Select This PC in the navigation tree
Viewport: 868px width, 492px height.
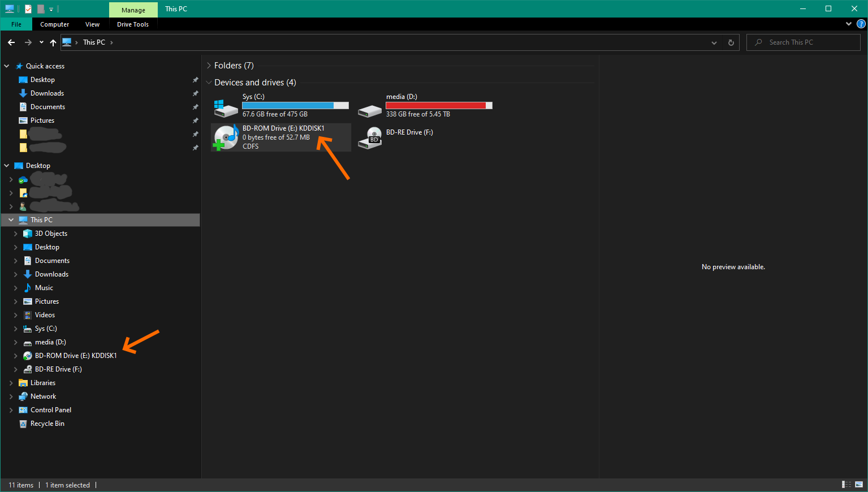pyautogui.click(x=100, y=220)
